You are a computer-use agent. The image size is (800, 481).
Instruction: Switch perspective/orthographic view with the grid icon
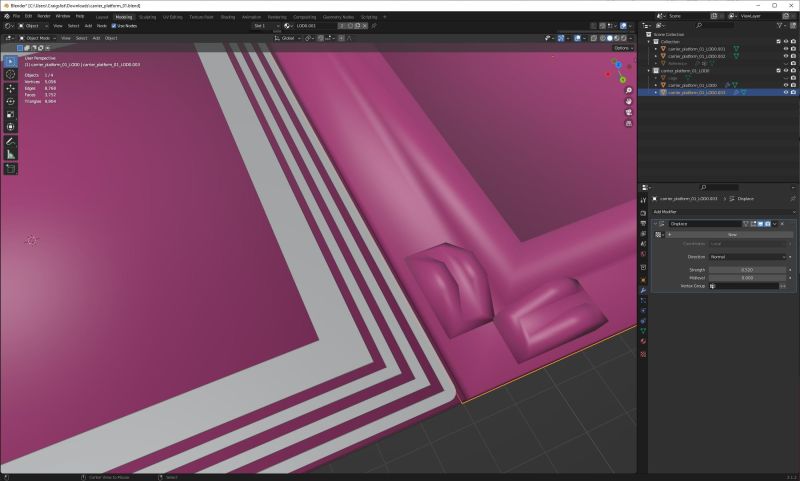pos(629,123)
